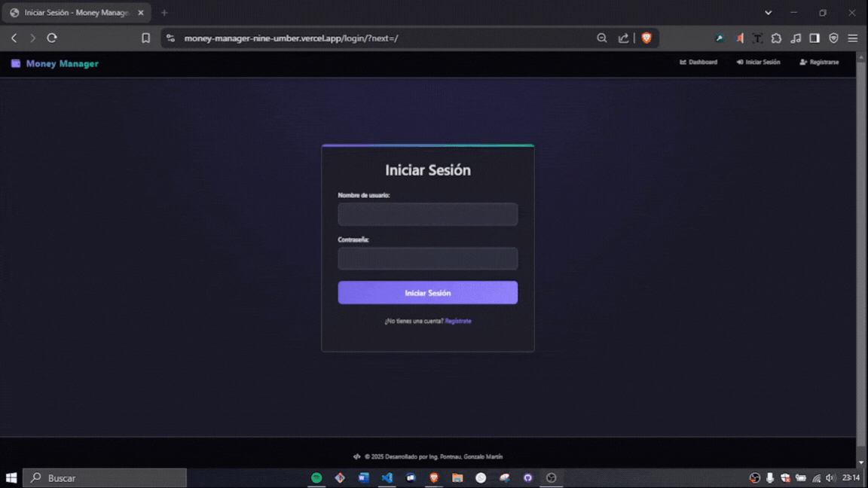Toggle the sidebar icon in the toolbar
The image size is (868, 488).
point(815,38)
